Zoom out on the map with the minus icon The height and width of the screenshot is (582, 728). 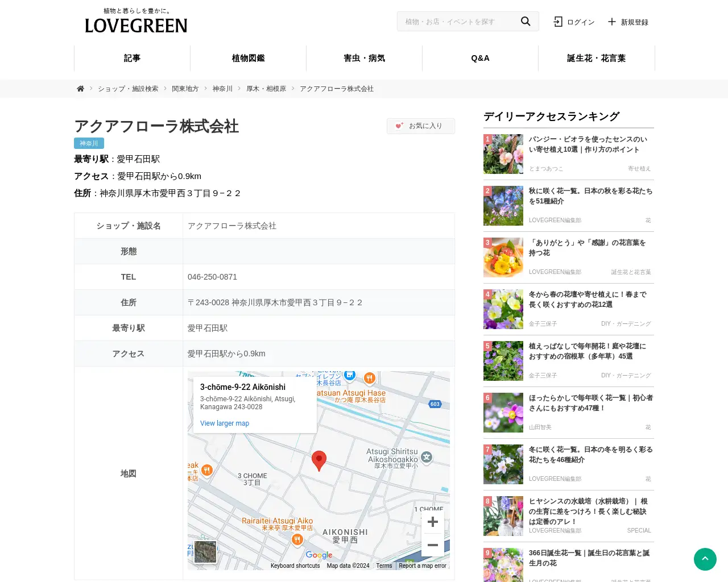coord(433,544)
